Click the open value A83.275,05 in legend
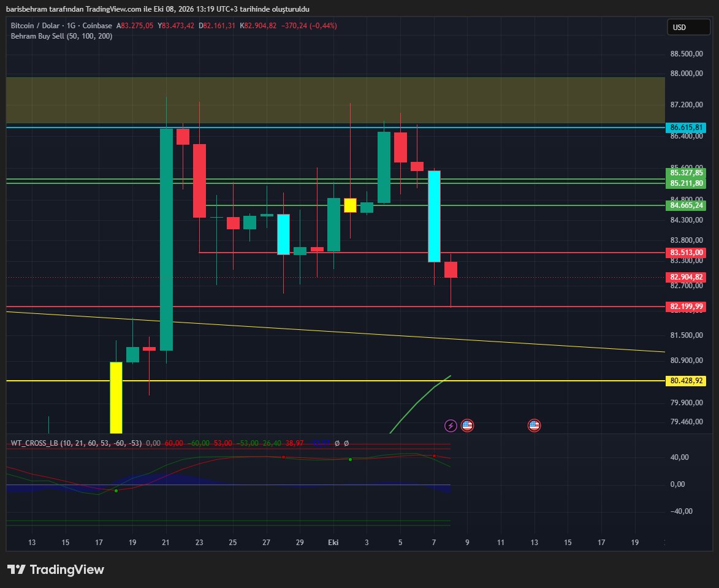Viewport: 719px width, 588px height. 135,26
